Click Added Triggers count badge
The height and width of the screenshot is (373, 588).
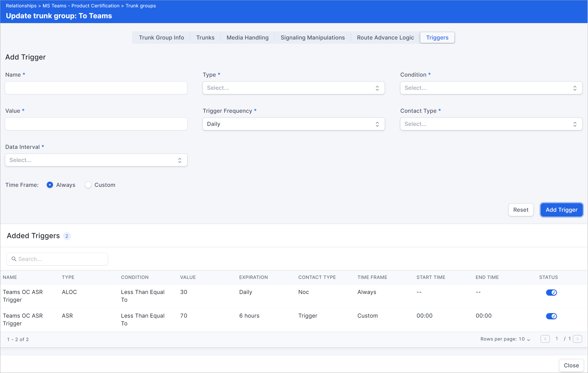[67, 236]
